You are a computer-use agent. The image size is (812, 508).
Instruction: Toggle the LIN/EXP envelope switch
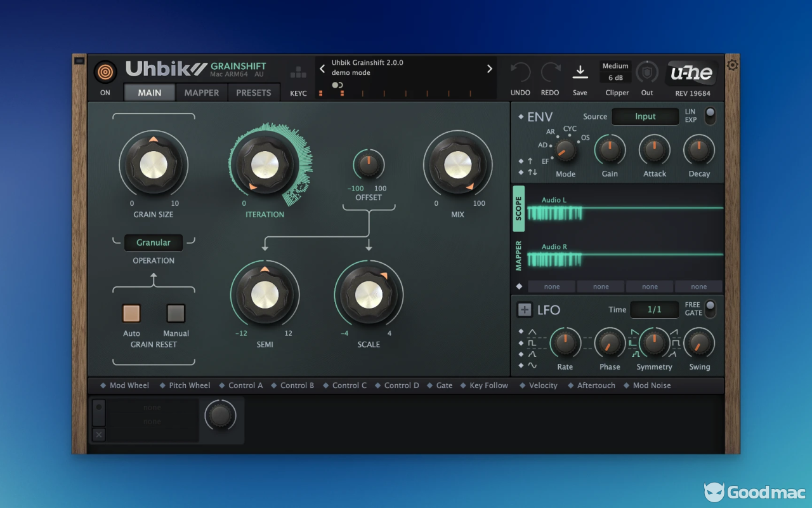tap(709, 116)
